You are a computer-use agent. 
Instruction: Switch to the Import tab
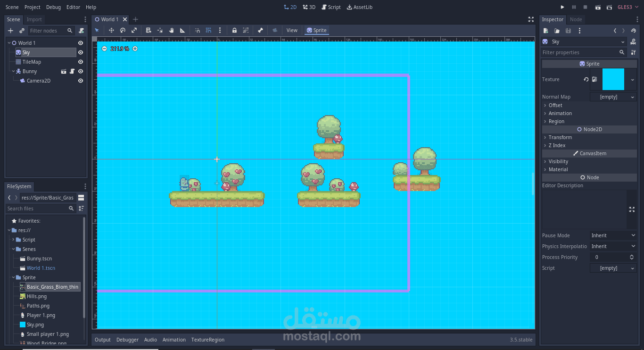[34, 19]
